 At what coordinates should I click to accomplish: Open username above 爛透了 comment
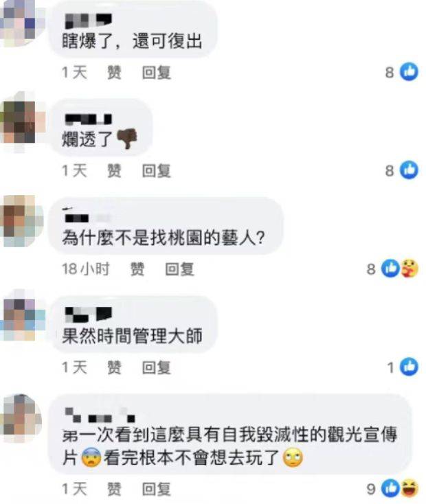tap(89, 119)
